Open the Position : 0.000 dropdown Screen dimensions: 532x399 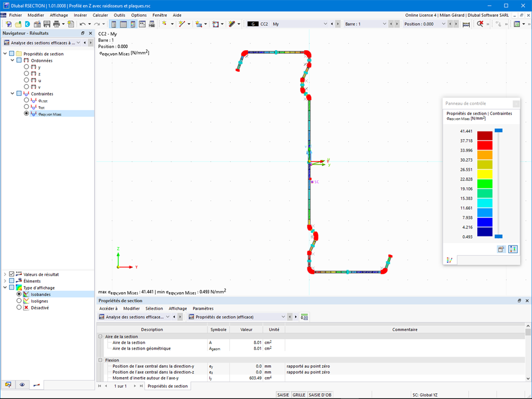[x=443, y=24]
